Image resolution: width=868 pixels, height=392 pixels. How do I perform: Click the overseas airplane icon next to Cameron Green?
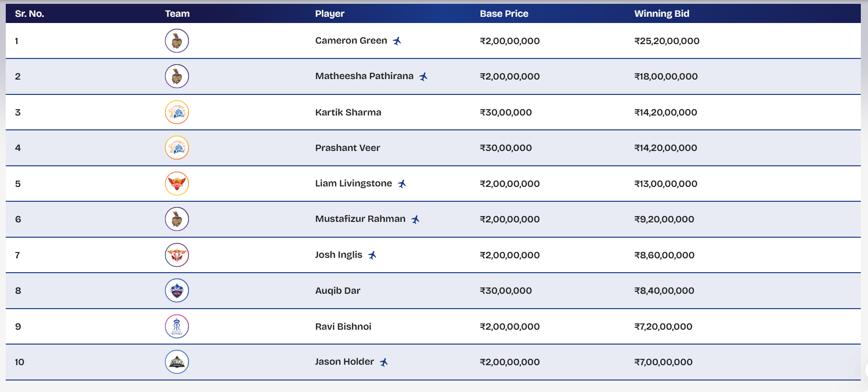pyautogui.click(x=397, y=41)
